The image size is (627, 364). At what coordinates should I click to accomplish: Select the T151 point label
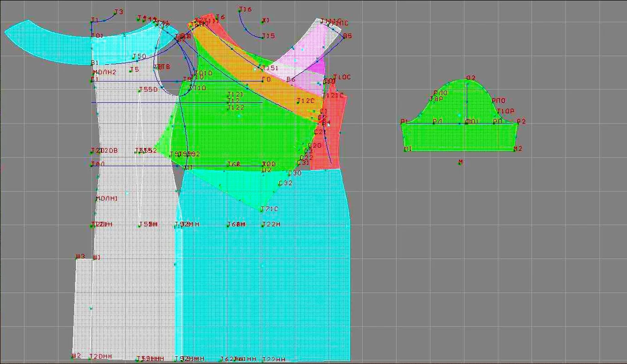pyautogui.click(x=271, y=68)
